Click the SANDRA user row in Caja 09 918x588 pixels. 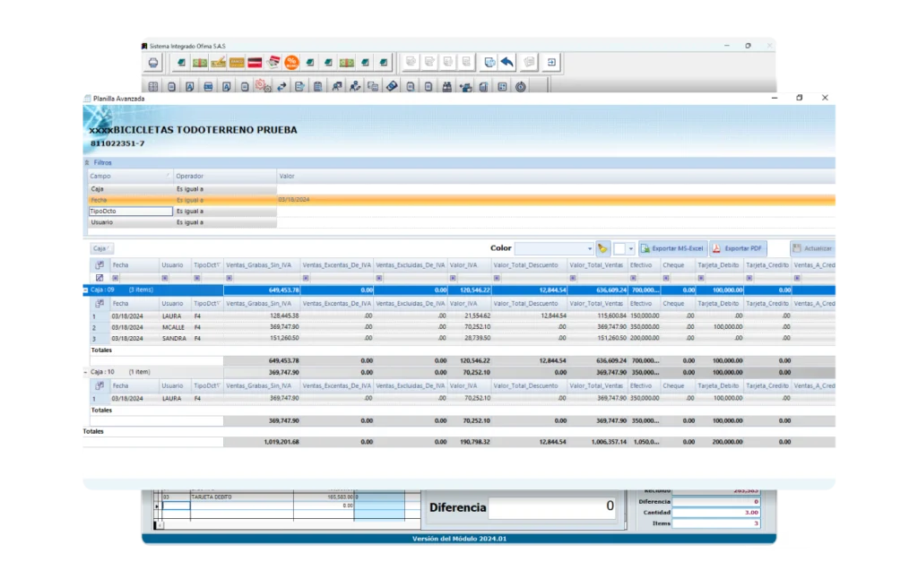click(462, 339)
